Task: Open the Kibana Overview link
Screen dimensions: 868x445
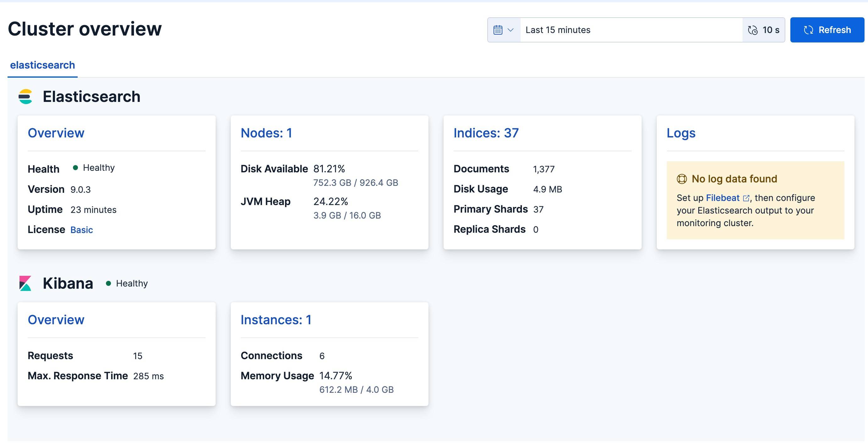Action: [56, 320]
